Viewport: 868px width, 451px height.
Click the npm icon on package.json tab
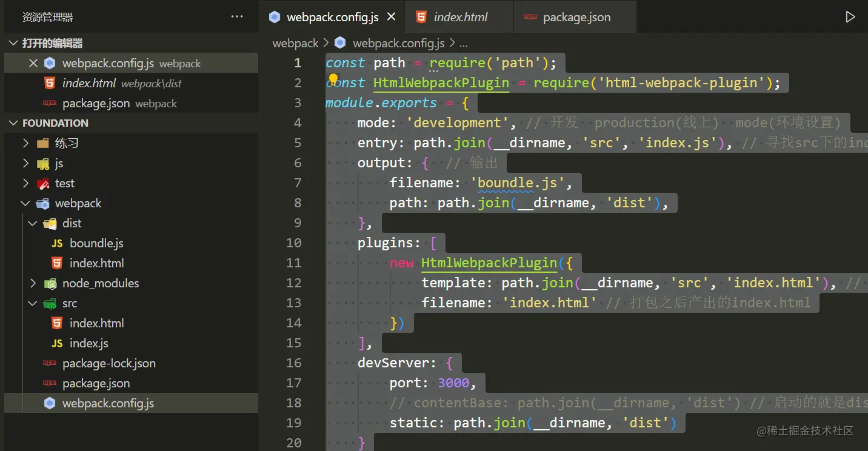pos(530,18)
